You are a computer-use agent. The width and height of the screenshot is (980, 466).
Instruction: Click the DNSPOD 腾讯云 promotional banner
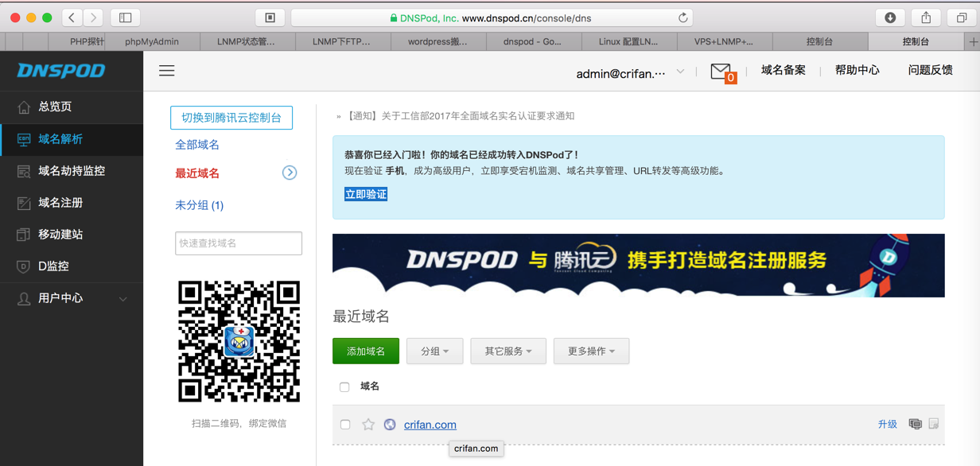[x=639, y=266]
